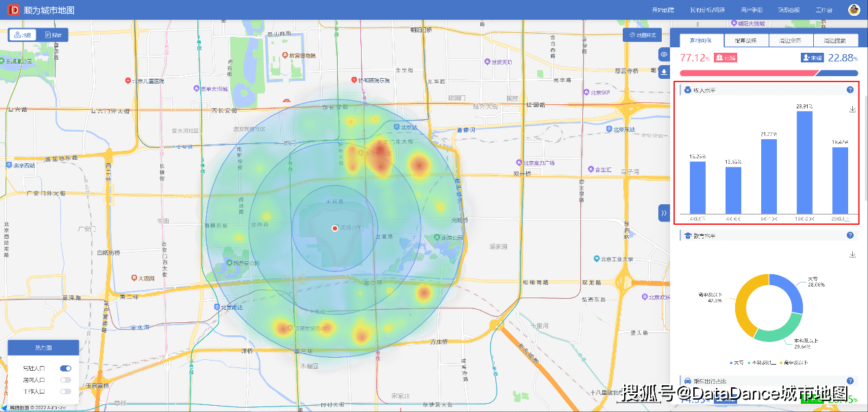The image size is (868, 412).
Task: Click the 地图样式 map style button
Action: pyautogui.click(x=642, y=35)
